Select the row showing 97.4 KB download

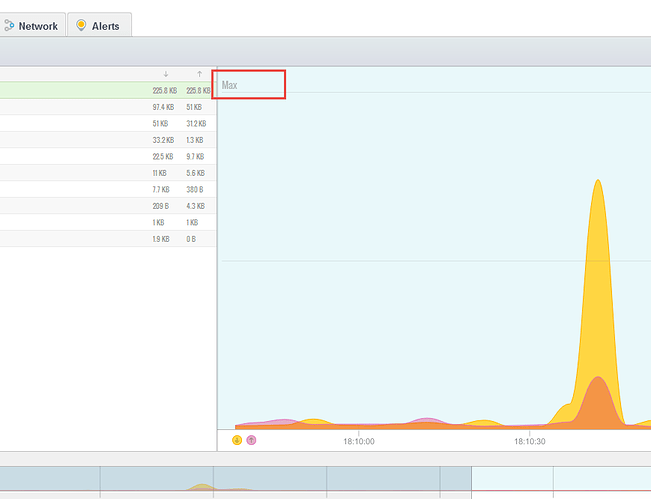click(x=108, y=107)
